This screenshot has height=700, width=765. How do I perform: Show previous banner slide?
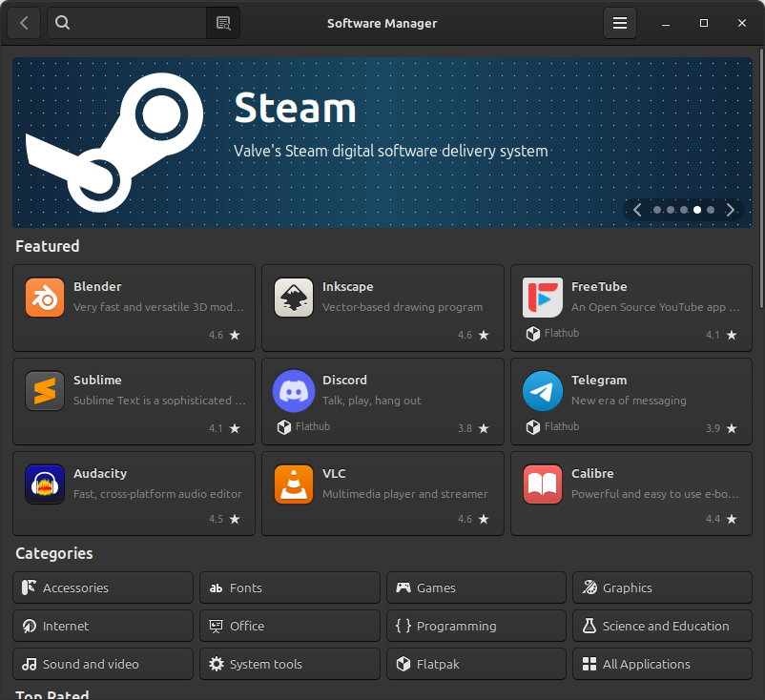(637, 210)
